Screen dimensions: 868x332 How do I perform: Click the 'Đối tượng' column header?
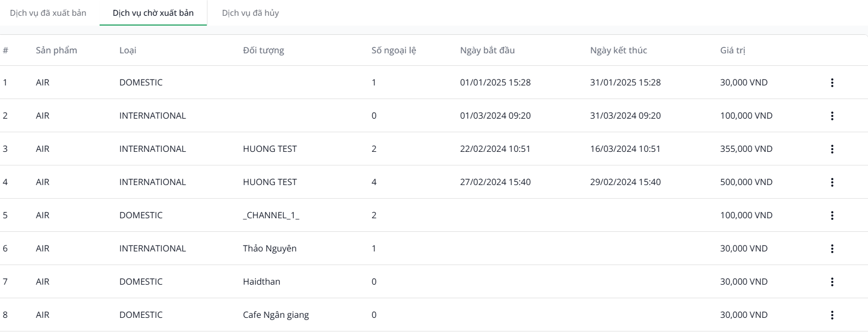263,51
